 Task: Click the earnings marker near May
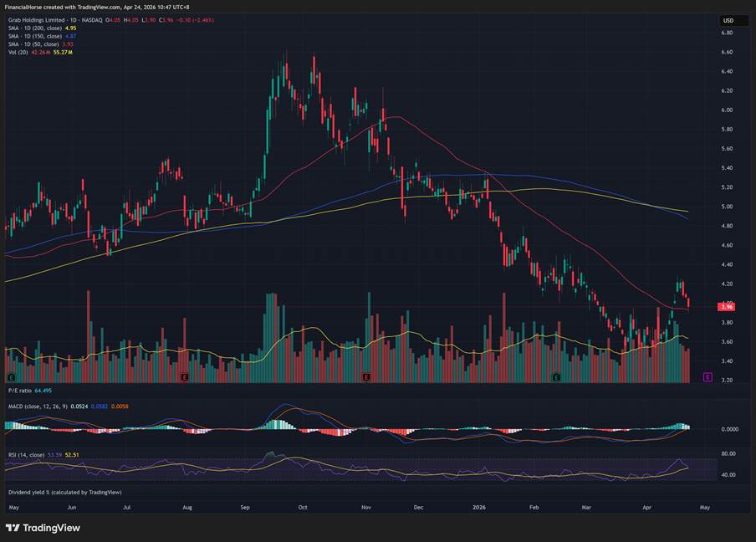click(11, 378)
